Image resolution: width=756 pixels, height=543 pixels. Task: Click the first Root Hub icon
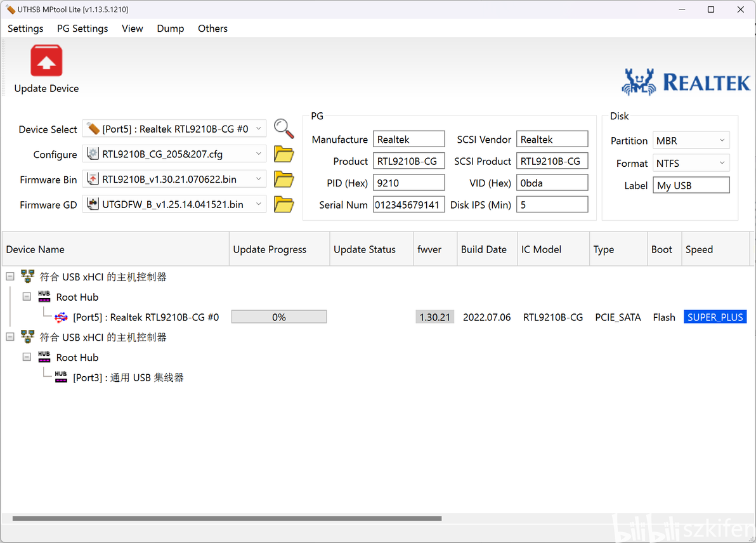point(44,297)
